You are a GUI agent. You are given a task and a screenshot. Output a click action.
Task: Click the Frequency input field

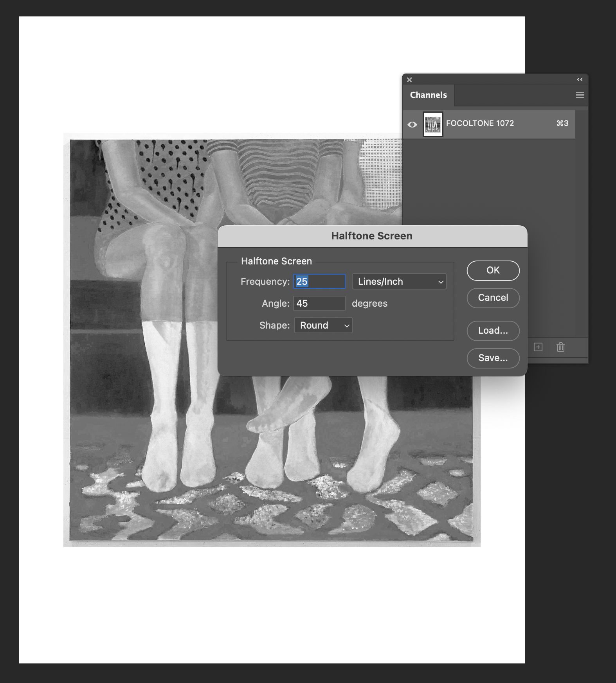(x=319, y=281)
